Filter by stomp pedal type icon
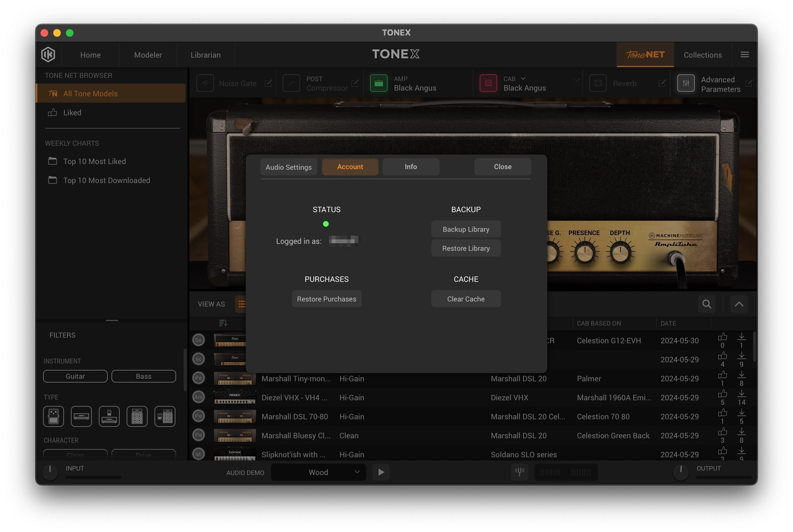 pyautogui.click(x=53, y=416)
